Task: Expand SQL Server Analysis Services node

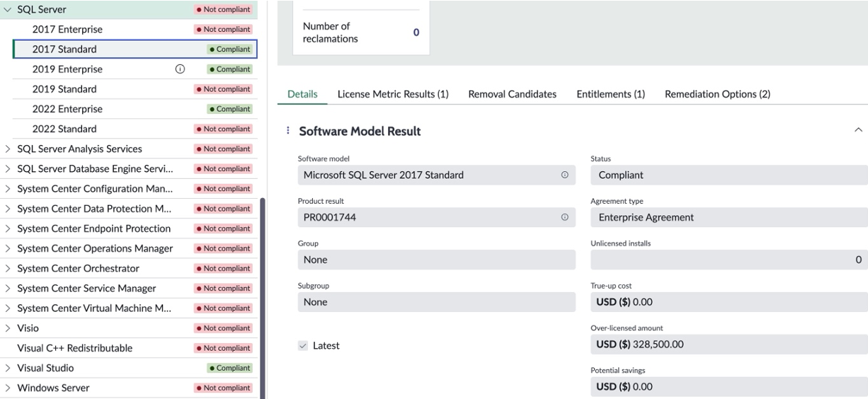Action: 8,149
